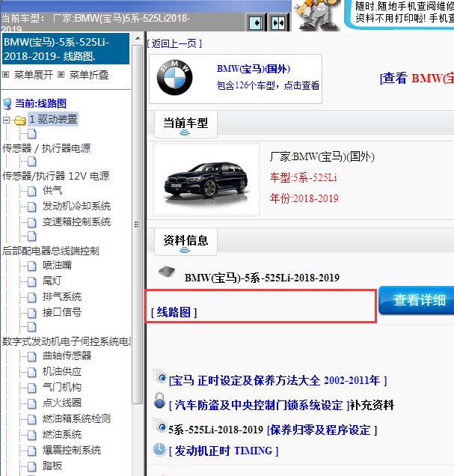
Task: Click the 年份:2018-2019 red text
Action: [x=304, y=198]
